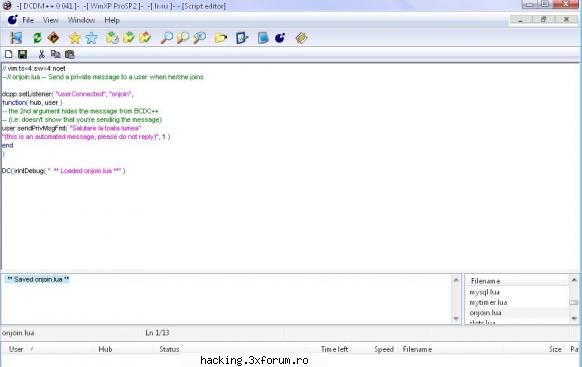The image size is (582, 367).
Task: Open the File menu
Action: 28,20
